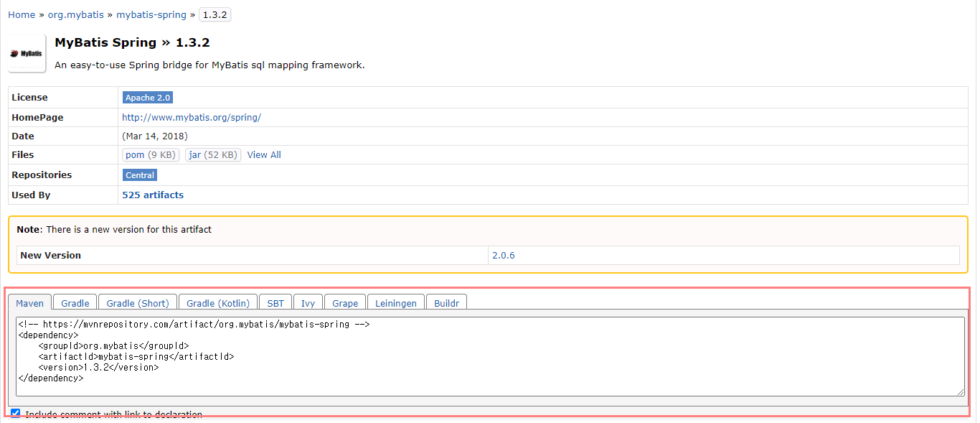Switch to the Ivy tab
Image resolution: width=980 pixels, height=423 pixels.
point(308,303)
